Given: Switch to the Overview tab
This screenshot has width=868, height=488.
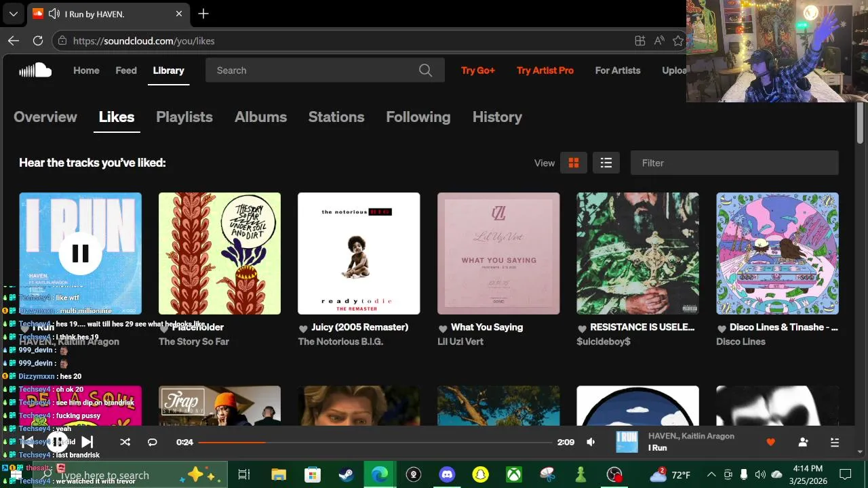Looking at the screenshot, I should pos(45,117).
